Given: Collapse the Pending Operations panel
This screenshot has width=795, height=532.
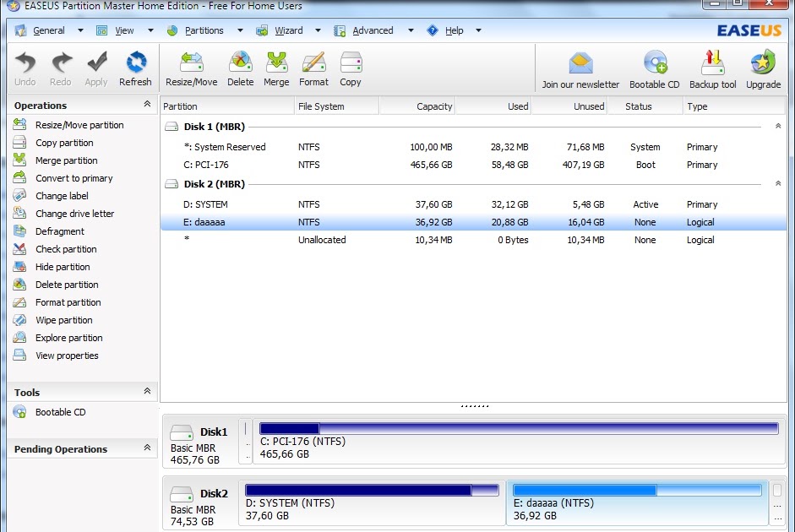Looking at the screenshot, I should [147, 448].
